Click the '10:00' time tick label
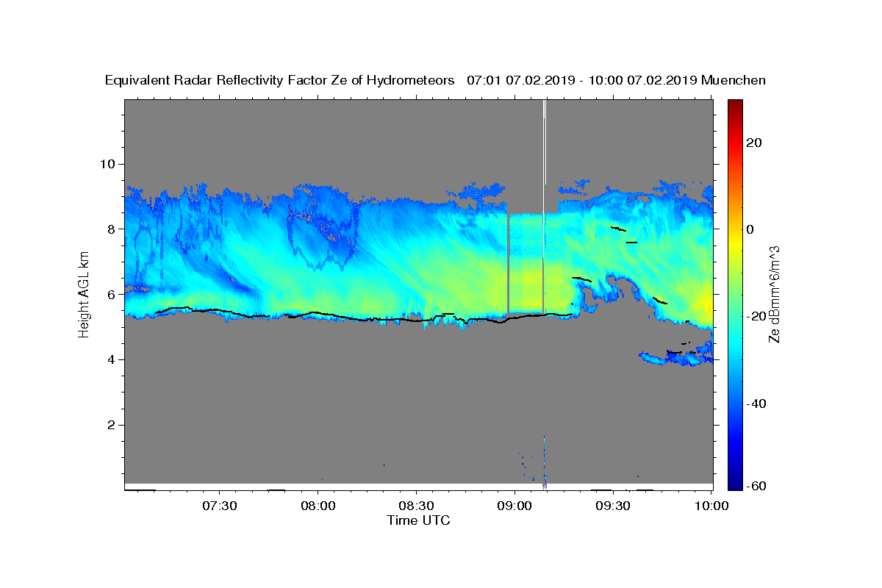 click(711, 506)
